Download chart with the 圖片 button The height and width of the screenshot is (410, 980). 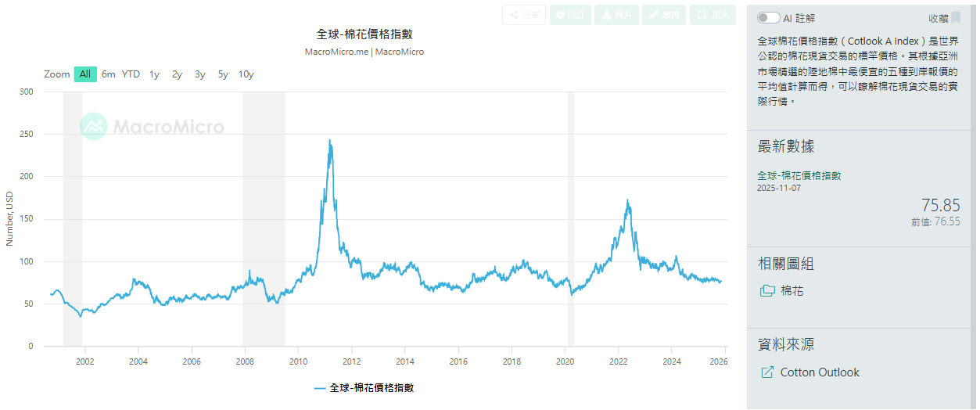click(616, 15)
